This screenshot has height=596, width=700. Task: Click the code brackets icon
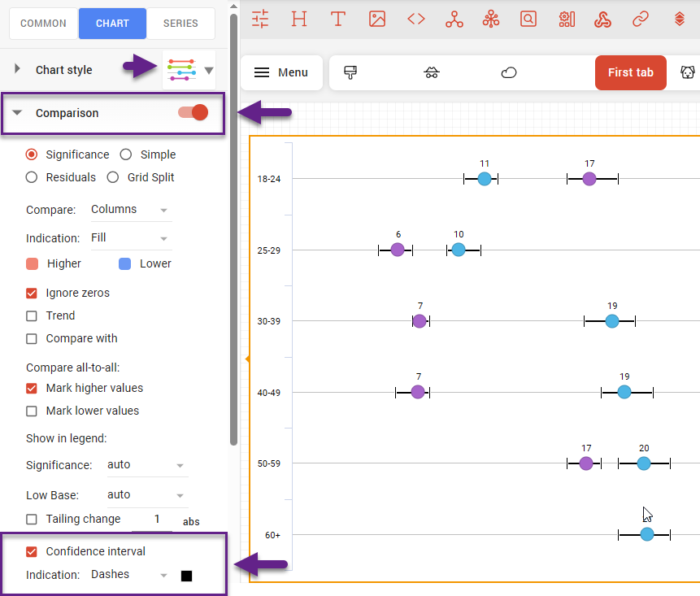pyautogui.click(x=416, y=19)
